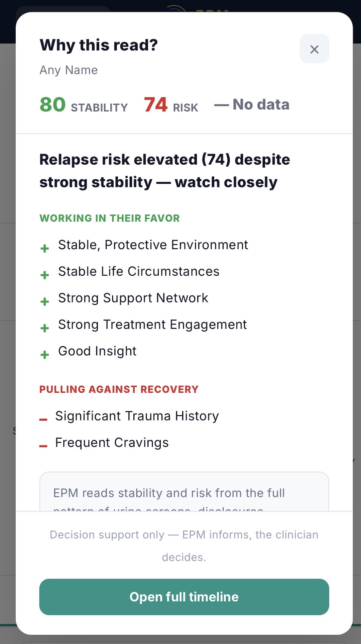Image resolution: width=361 pixels, height=644 pixels.
Task: Click the plus icon next to Good Insight
Action: pos(44,355)
